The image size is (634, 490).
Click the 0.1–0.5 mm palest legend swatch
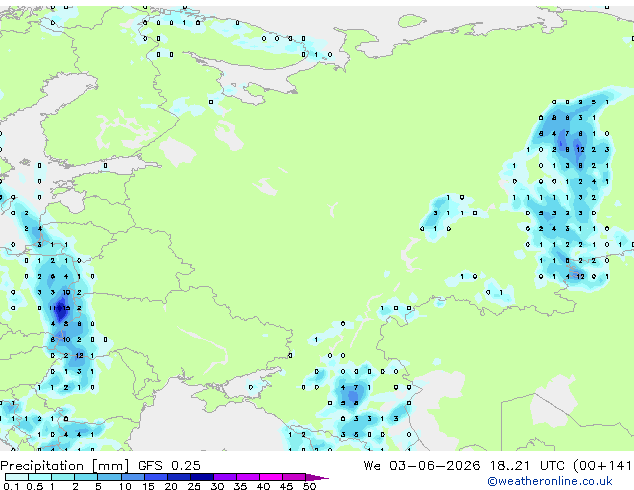[x=17, y=477]
